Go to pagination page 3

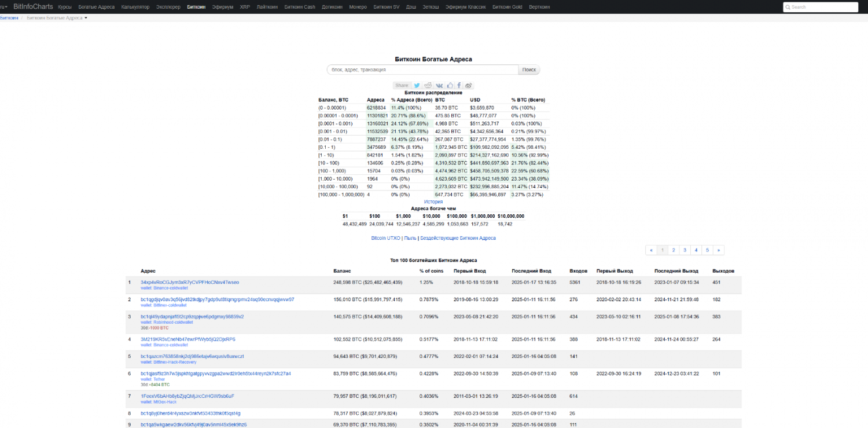tap(685, 250)
